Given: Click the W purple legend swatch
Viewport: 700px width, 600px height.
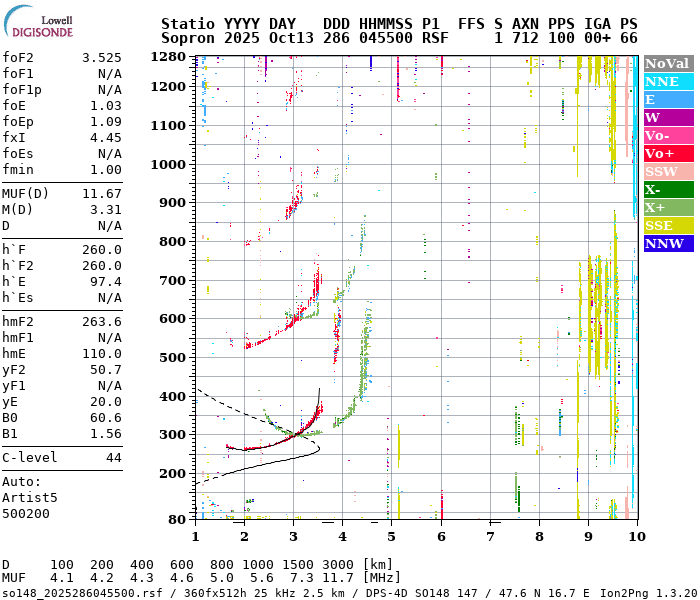Looking at the screenshot, I should (668, 117).
